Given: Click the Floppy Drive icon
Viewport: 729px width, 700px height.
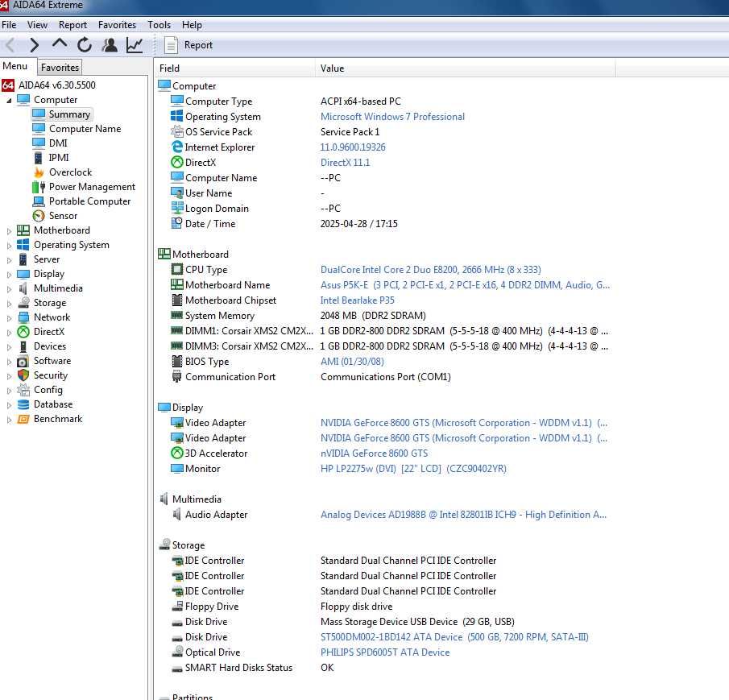Looking at the screenshot, I should [177, 606].
